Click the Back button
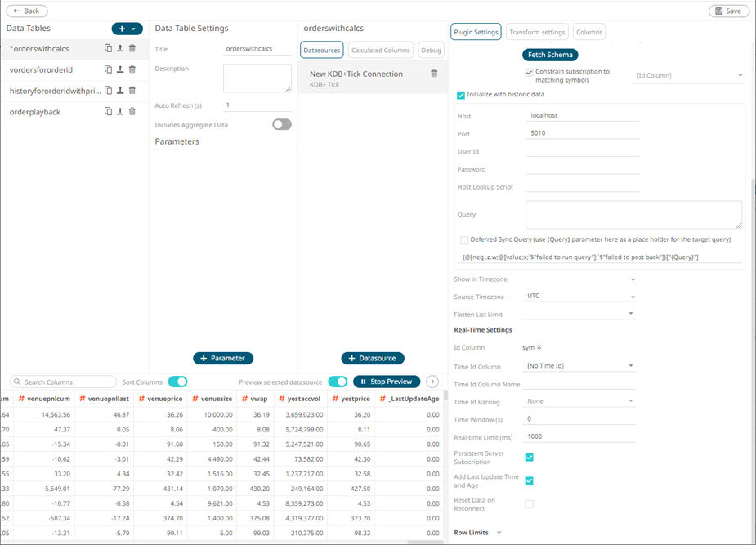Viewport: 756px width, 545px height. click(x=27, y=11)
